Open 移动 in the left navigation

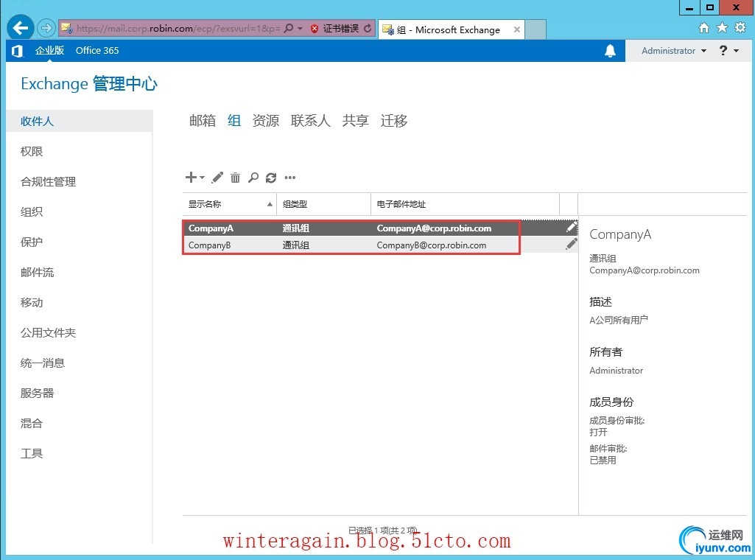pos(32,302)
